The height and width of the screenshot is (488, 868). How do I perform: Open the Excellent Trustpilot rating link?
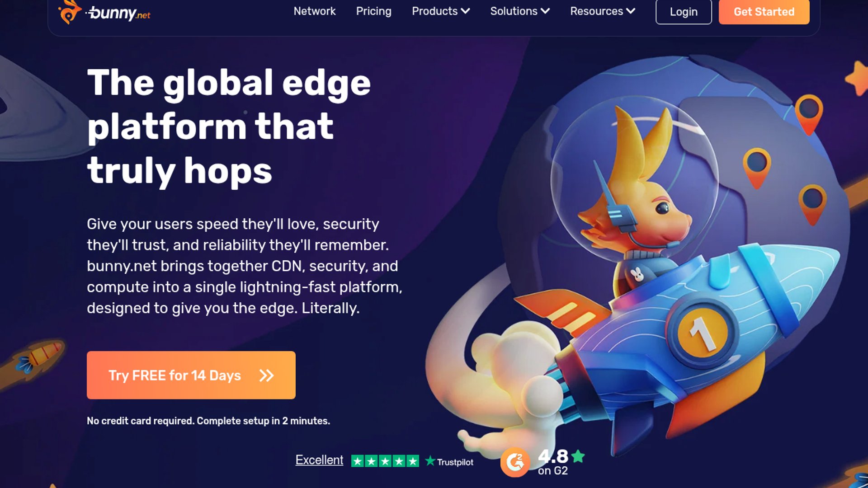tap(319, 460)
